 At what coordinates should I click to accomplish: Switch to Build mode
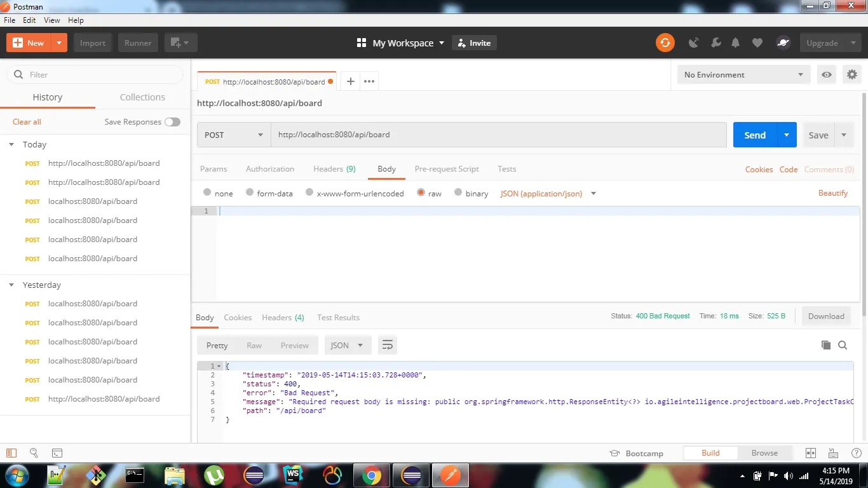pyautogui.click(x=710, y=453)
